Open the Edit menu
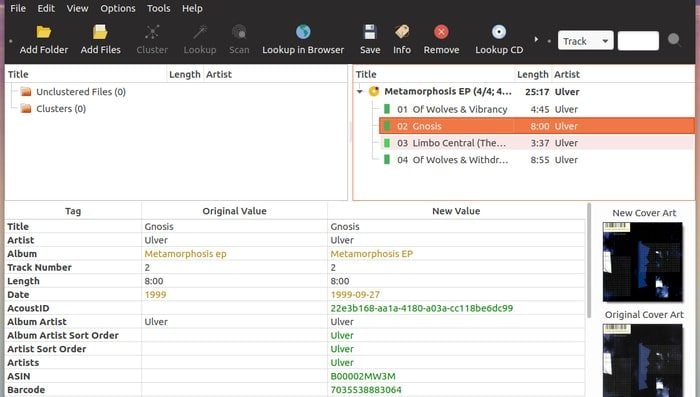The height and width of the screenshot is (397, 700). (46, 8)
